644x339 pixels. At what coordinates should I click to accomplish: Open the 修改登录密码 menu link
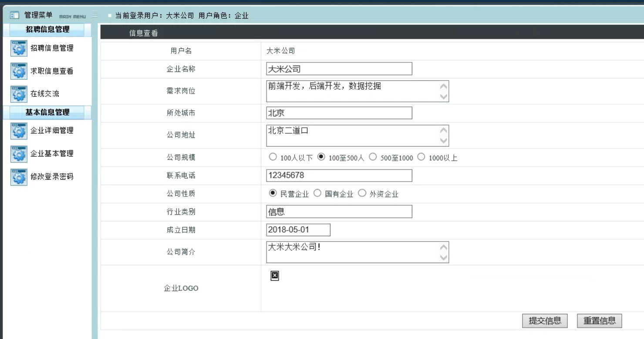52,177
